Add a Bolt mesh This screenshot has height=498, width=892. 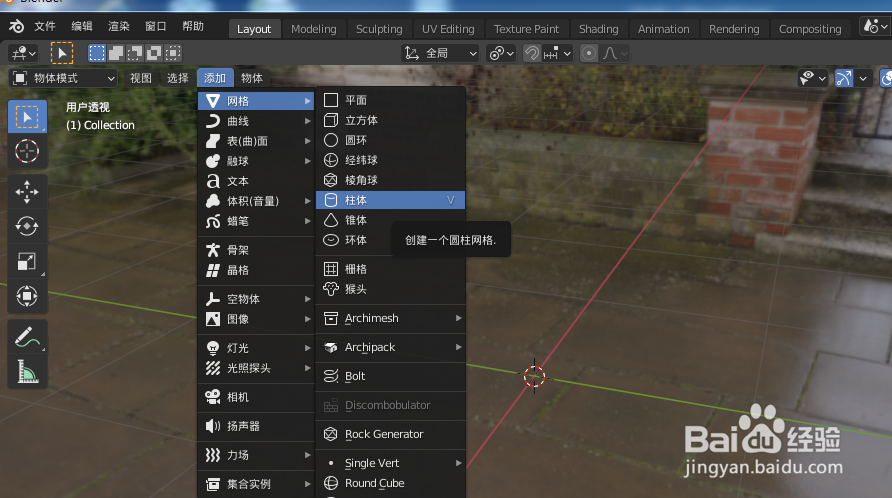pos(390,376)
